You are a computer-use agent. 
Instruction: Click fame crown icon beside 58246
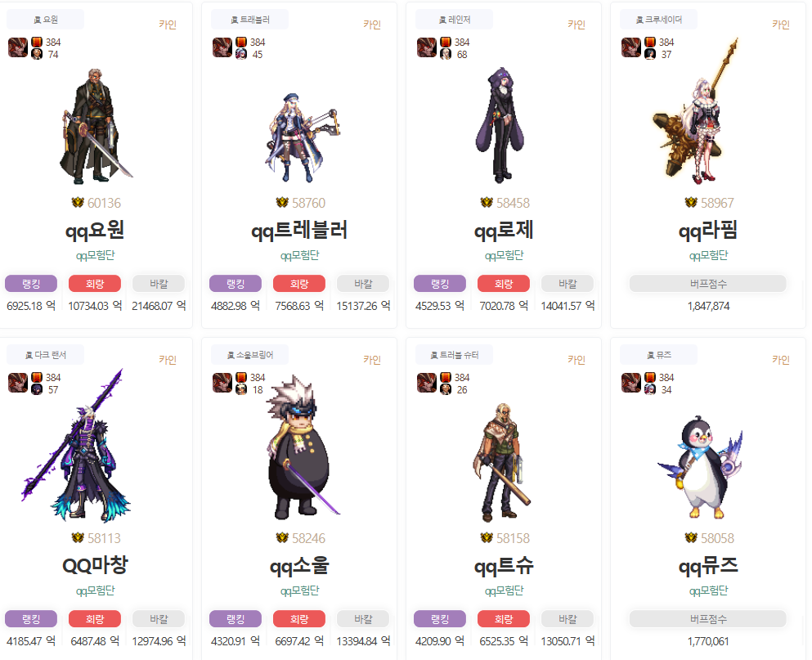pyautogui.click(x=282, y=538)
